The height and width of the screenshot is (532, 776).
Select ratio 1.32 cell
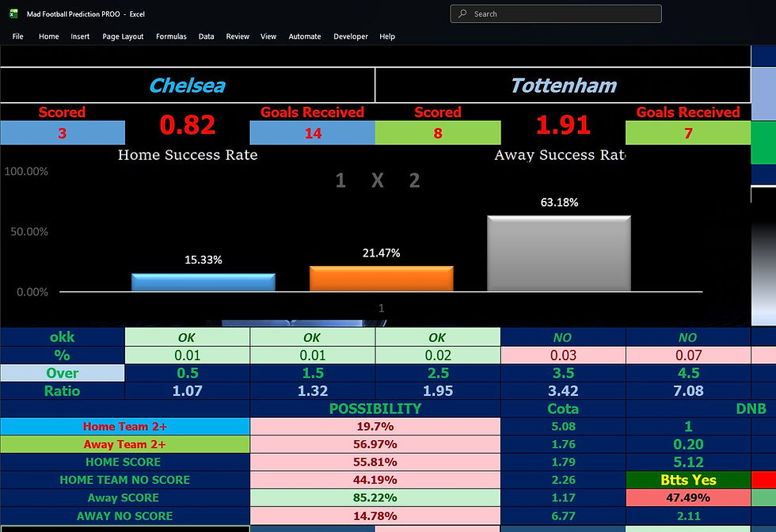[313, 391]
